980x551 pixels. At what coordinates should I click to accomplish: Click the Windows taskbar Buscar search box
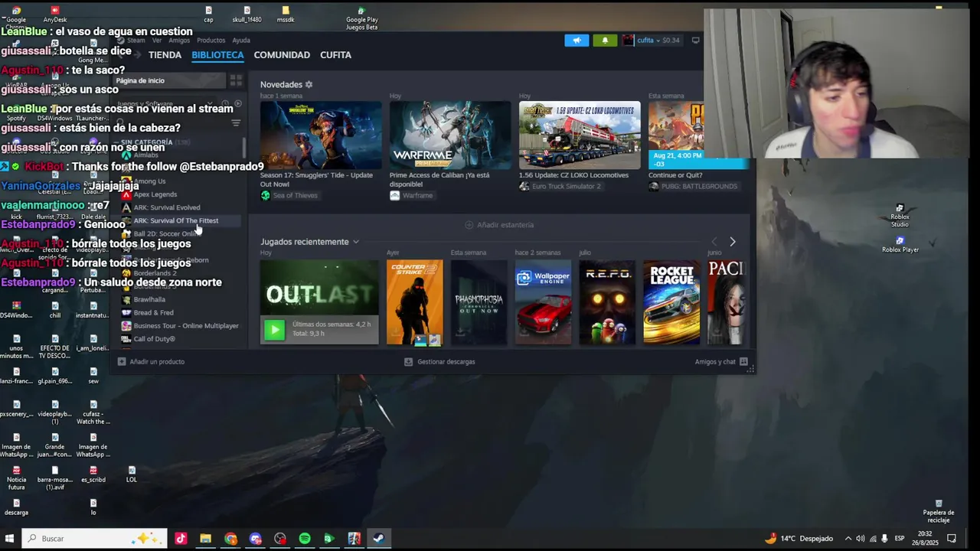94,539
